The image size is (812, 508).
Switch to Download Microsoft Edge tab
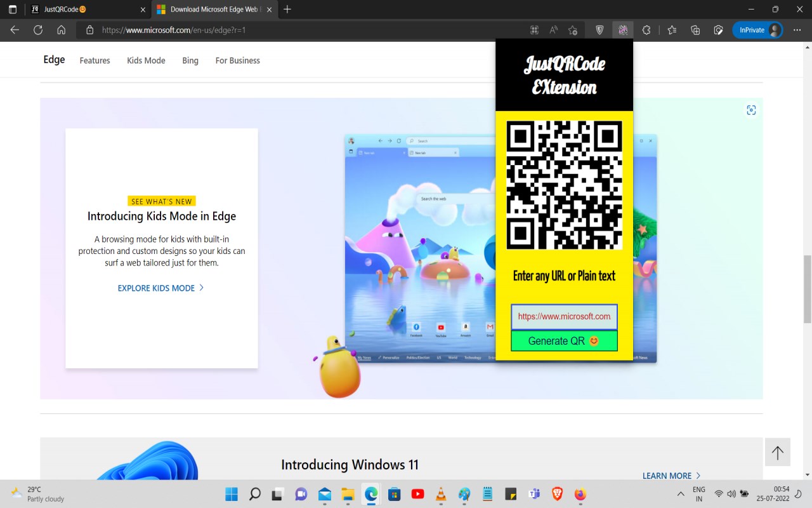tap(213, 10)
